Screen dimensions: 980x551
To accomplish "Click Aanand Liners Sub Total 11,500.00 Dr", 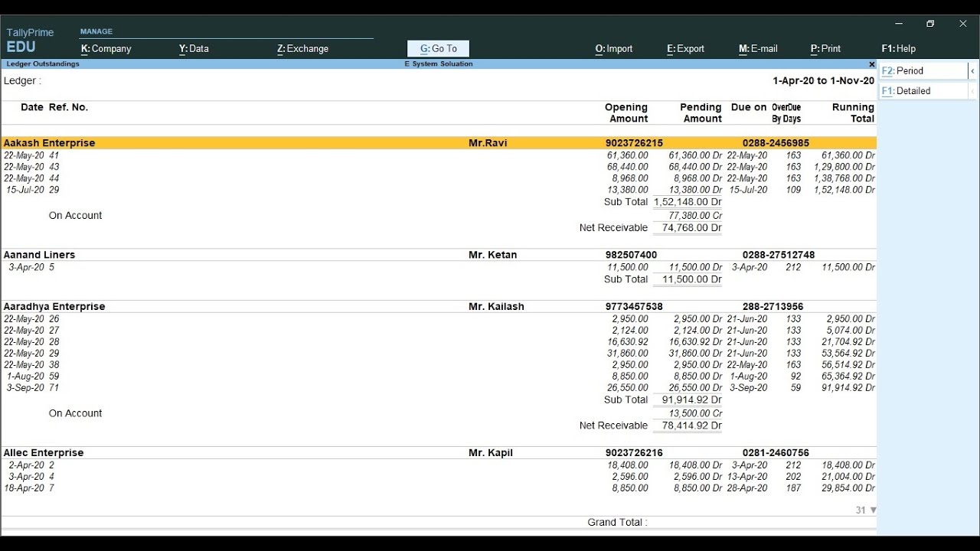I will coord(691,279).
